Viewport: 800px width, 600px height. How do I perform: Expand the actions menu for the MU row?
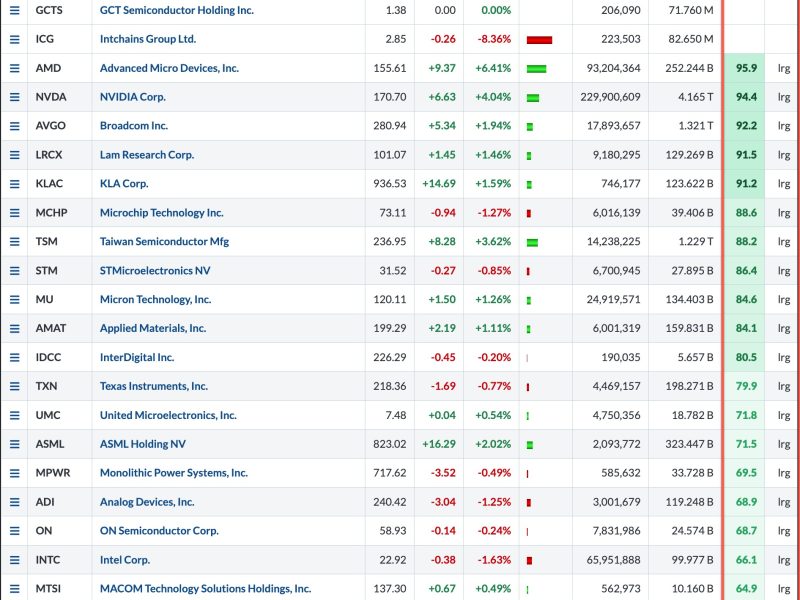coord(14,299)
